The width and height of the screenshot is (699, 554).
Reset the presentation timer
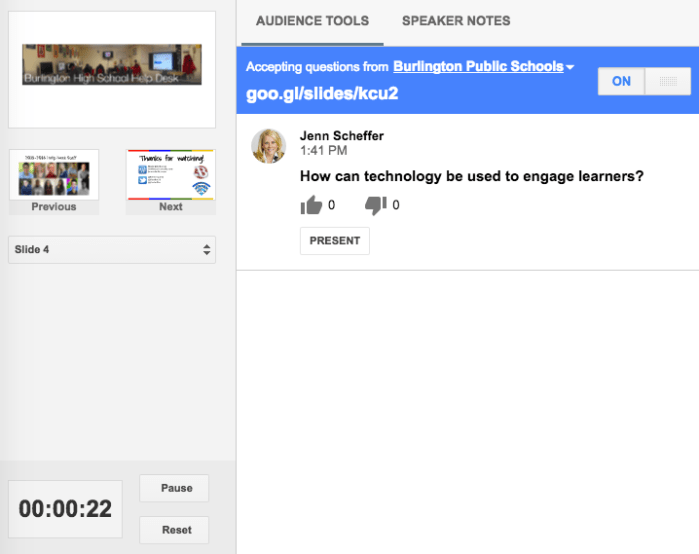point(176,530)
